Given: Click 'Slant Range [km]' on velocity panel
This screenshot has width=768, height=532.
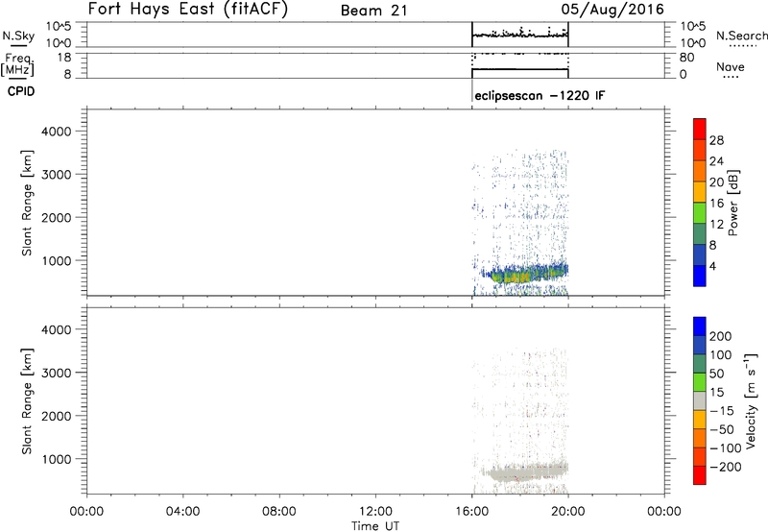Looking at the screenshot, I should (x=27, y=401).
